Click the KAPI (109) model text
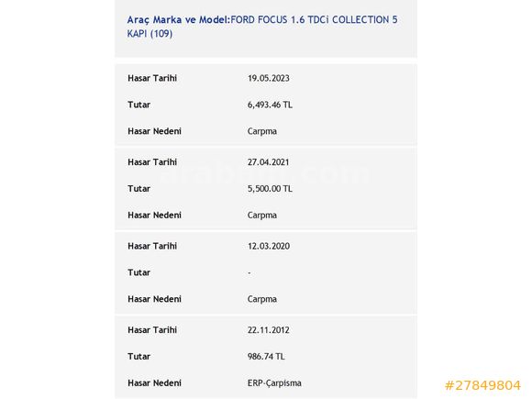 pyautogui.click(x=150, y=34)
